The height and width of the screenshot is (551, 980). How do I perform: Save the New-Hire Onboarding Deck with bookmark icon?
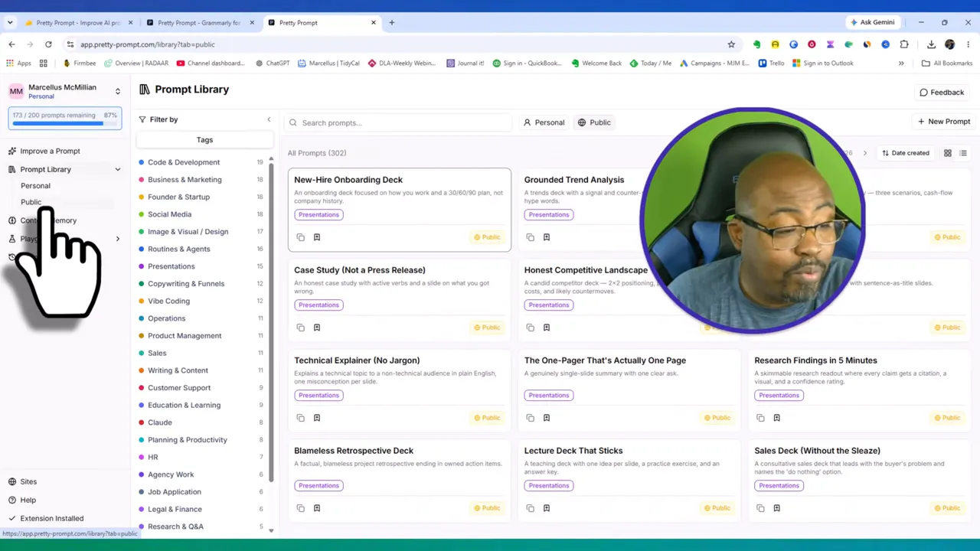pyautogui.click(x=316, y=237)
